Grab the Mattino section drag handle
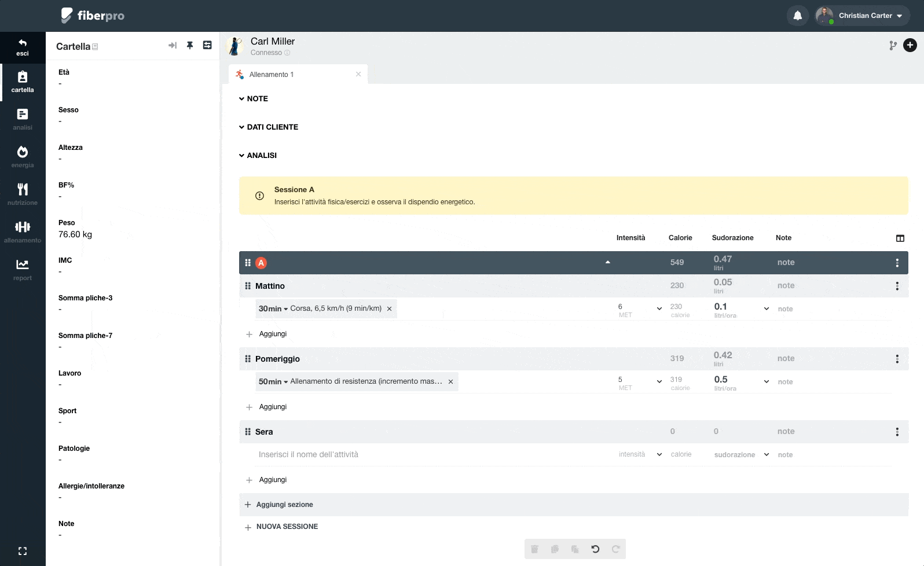Viewport: 924px width, 566px height. click(x=248, y=286)
